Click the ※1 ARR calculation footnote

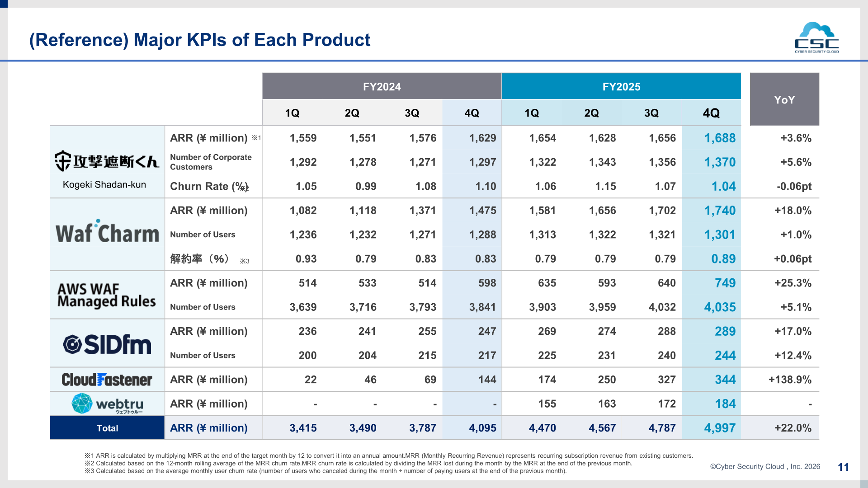pyautogui.click(x=388, y=455)
